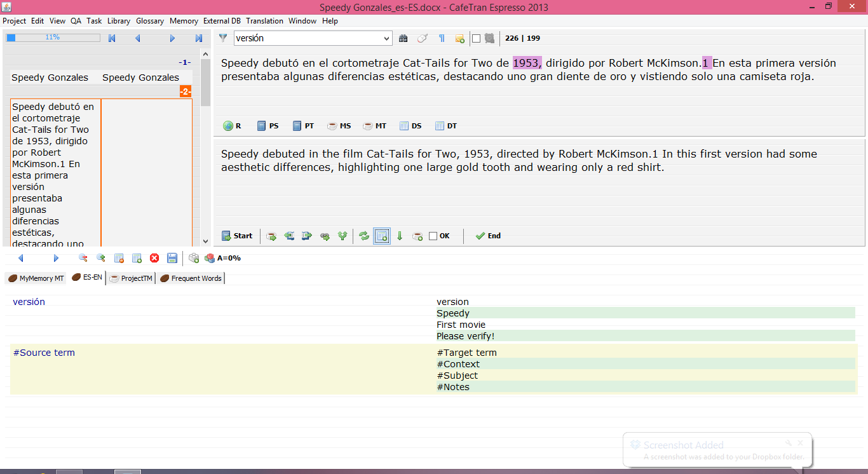Jump to the last segment arrow
This screenshot has height=474, width=868.
199,38
